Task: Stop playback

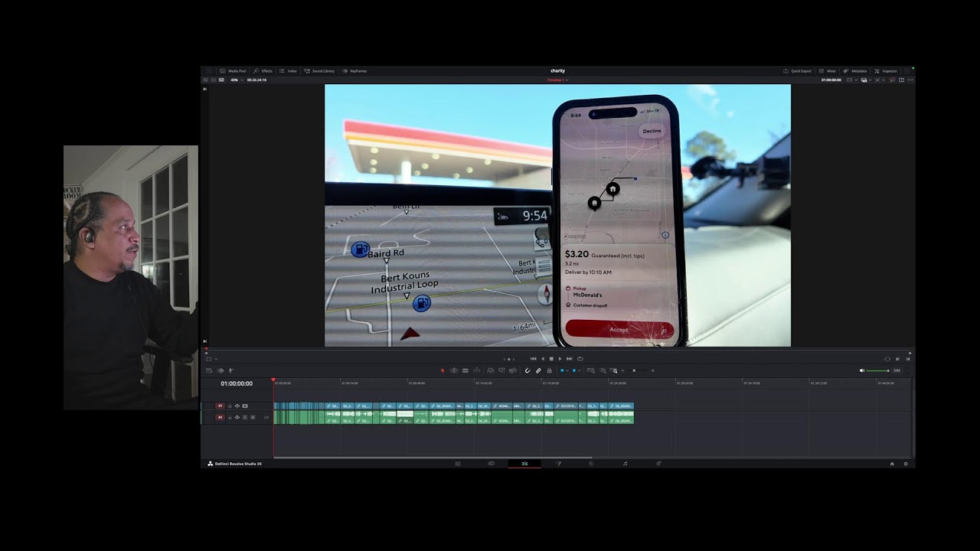Action: click(551, 359)
